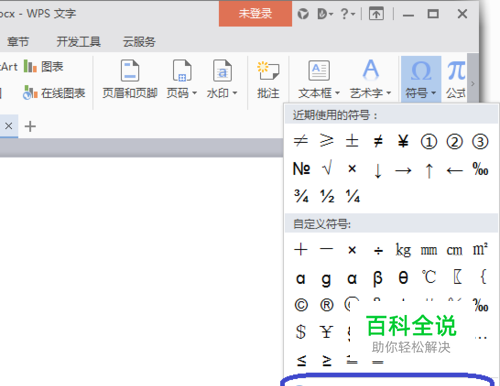Image resolution: width=500 pixels, height=386 pixels.
Task: Insert the g symbol in custom symbols
Action: click(326, 279)
